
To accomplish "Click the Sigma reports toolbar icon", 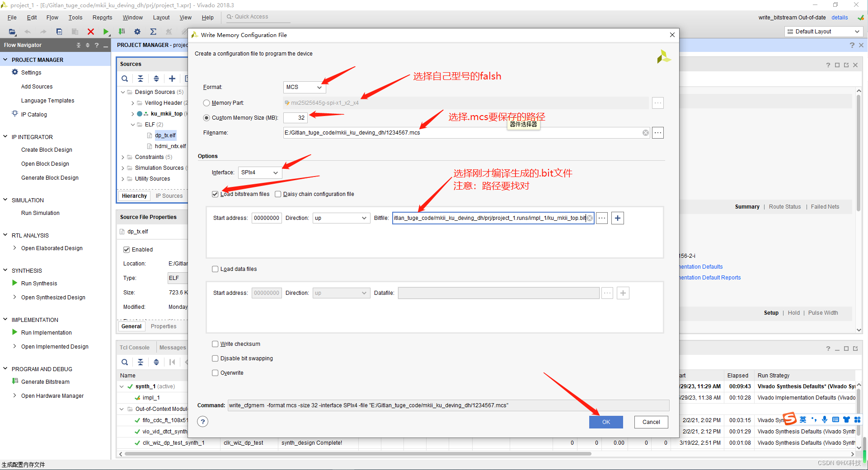I will [153, 32].
